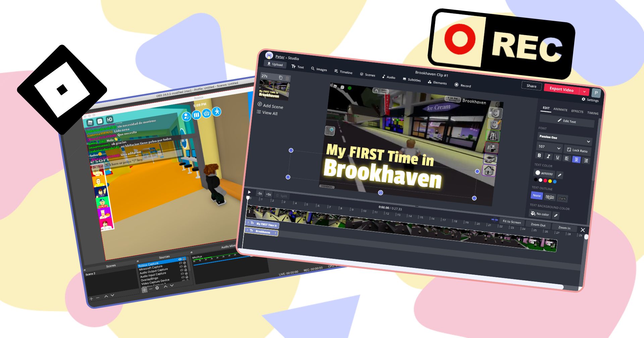Image resolution: width=644 pixels, height=338 pixels.
Task: Select center text alignment
Action: click(x=576, y=160)
